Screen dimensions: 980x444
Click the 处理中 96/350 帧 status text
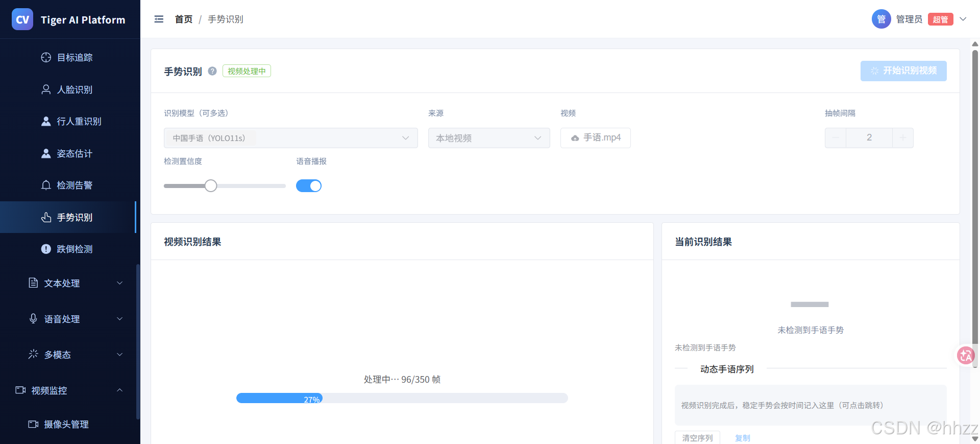(x=402, y=379)
